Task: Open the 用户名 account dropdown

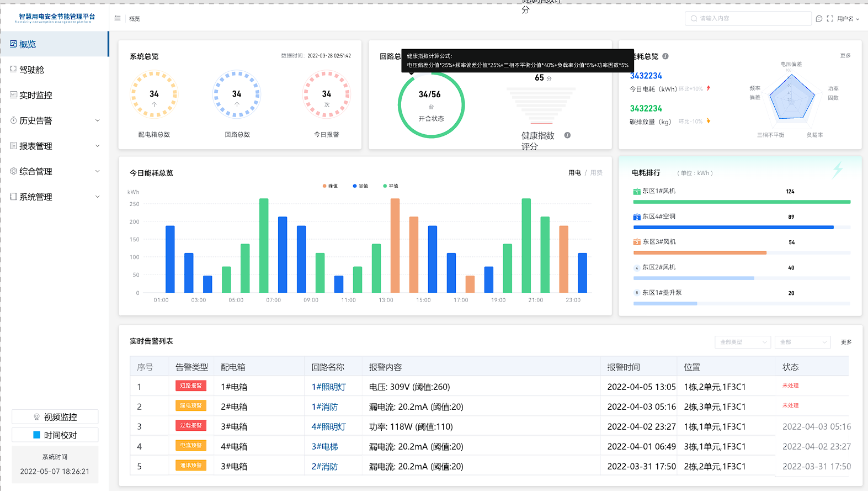Action: pyautogui.click(x=848, y=19)
